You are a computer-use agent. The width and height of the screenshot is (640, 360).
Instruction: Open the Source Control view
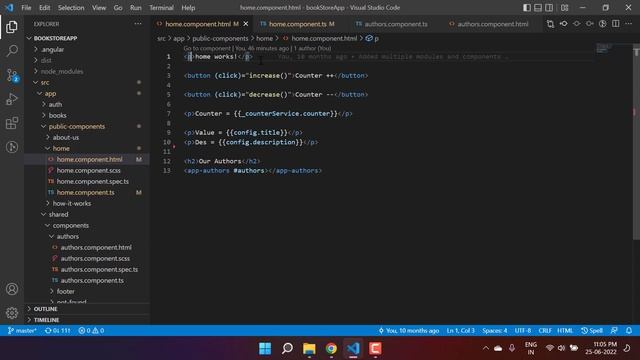click(12, 75)
